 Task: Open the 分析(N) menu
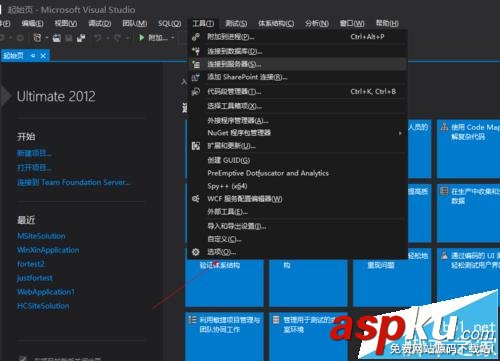coord(317,23)
